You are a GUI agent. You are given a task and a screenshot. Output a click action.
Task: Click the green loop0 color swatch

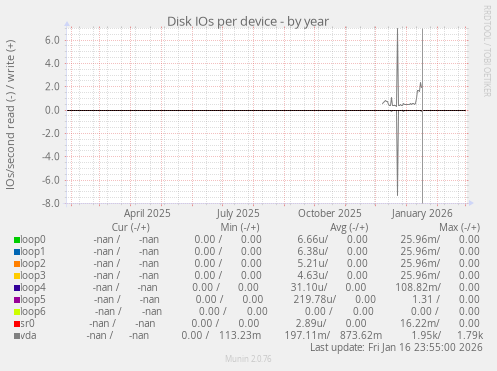tap(17, 240)
